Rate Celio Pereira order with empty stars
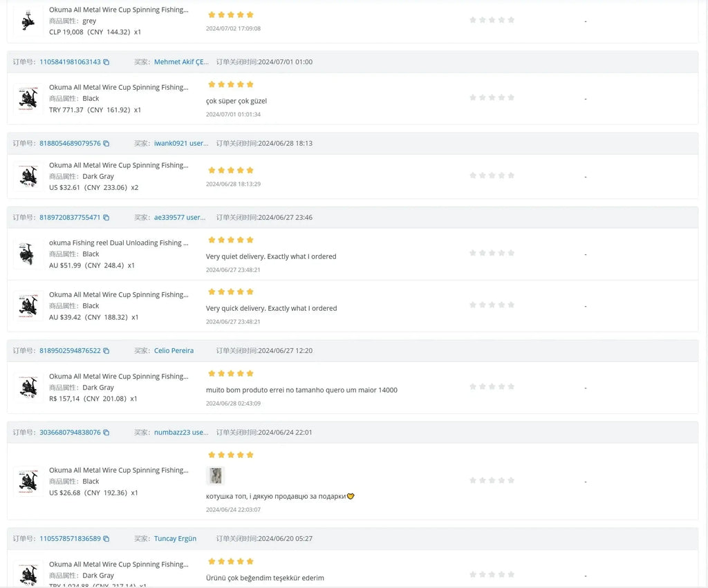708x588 pixels. (x=492, y=387)
